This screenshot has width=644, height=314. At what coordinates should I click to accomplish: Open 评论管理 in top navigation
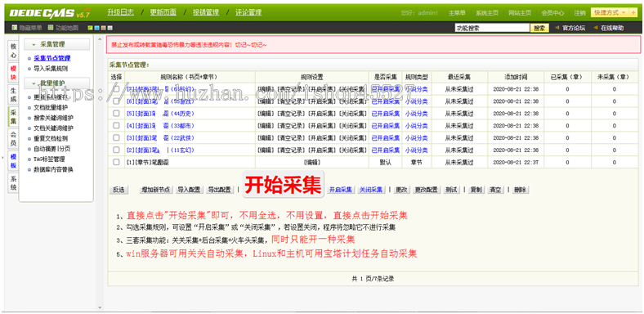pos(248,12)
